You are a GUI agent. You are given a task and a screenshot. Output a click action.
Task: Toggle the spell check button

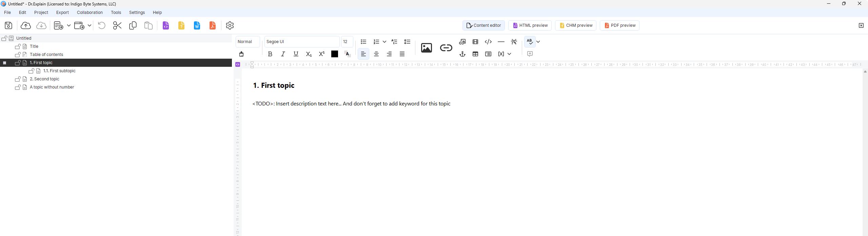(529, 42)
